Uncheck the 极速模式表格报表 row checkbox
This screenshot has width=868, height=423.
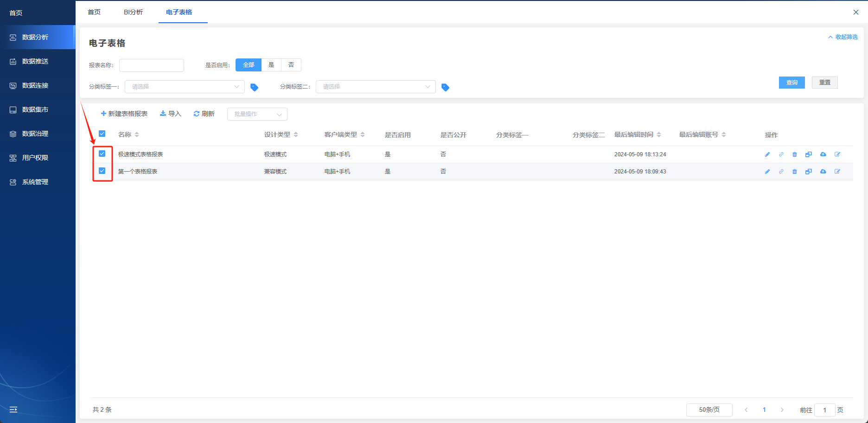[x=102, y=154]
